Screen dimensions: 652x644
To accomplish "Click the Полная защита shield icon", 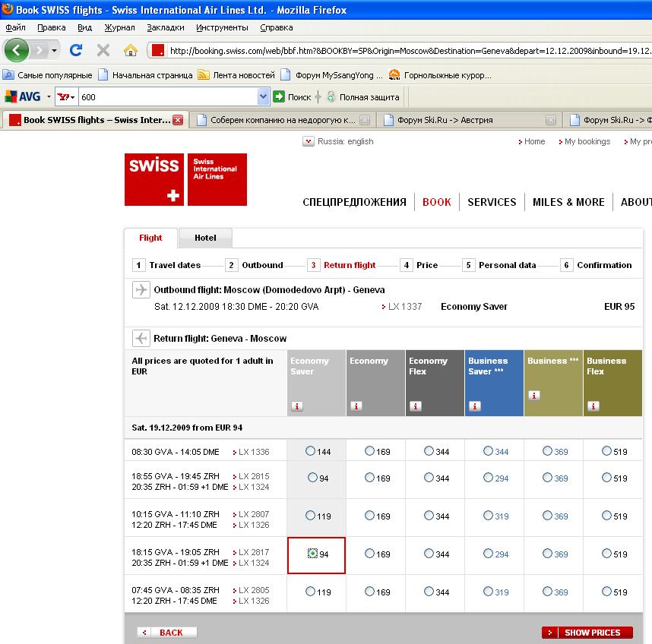I will tap(331, 96).
